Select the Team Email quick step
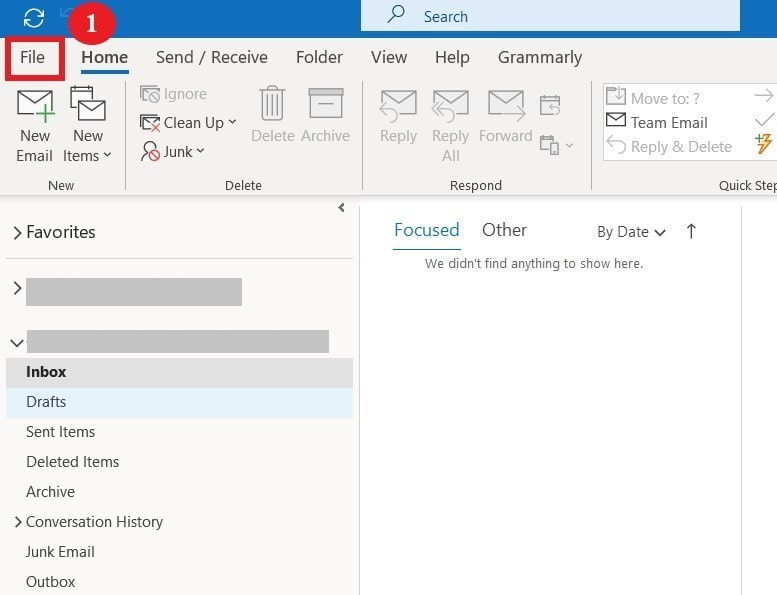This screenshot has height=595, width=777. 668,122
